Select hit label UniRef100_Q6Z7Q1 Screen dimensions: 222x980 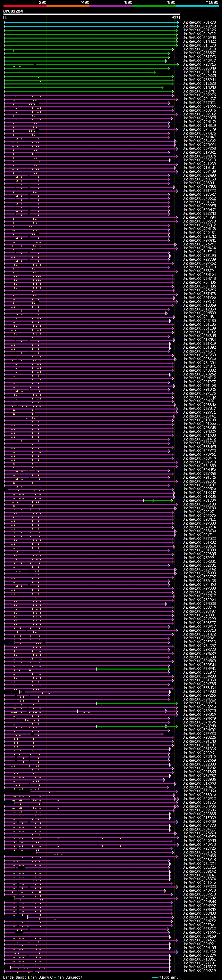click(199, 566)
